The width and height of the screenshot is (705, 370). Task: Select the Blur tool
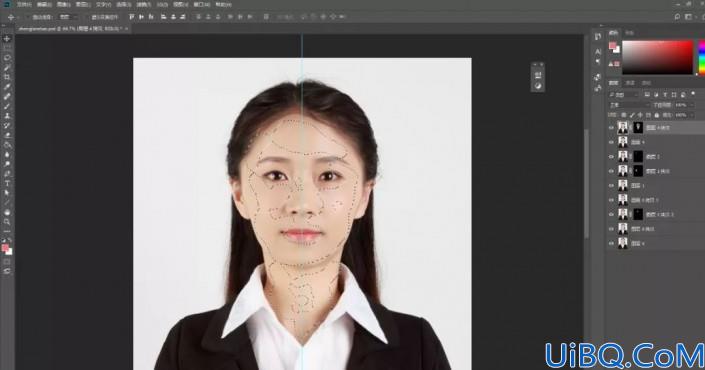[7, 155]
